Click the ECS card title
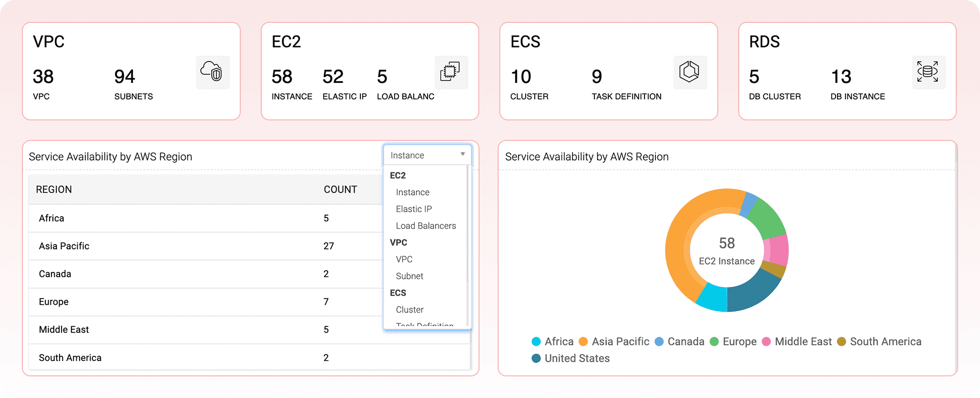The height and width of the screenshot is (398, 980). click(x=525, y=42)
